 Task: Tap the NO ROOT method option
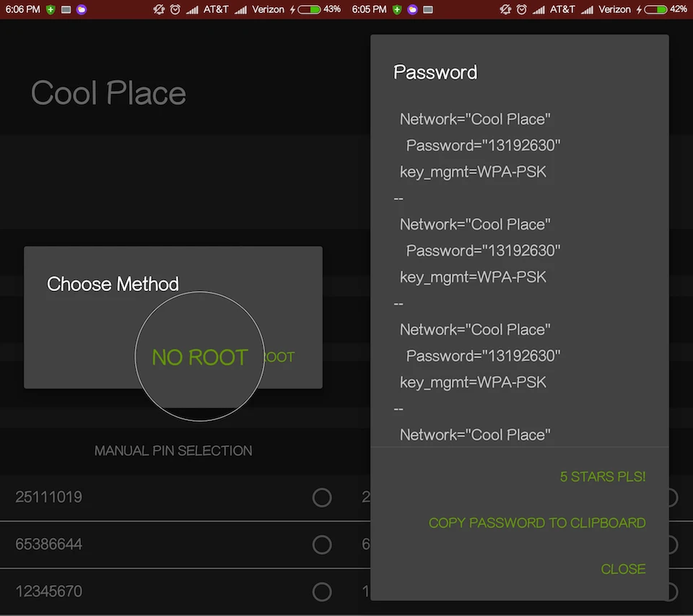pos(199,357)
